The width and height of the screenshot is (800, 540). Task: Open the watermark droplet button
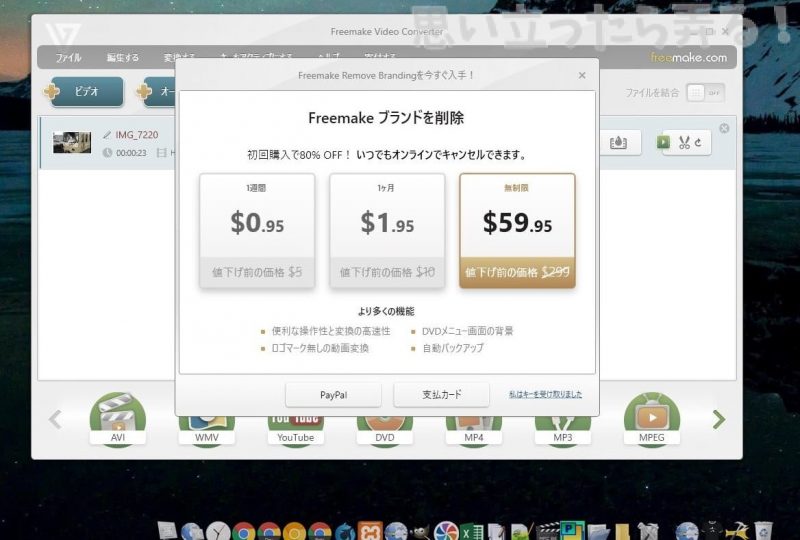[618, 142]
